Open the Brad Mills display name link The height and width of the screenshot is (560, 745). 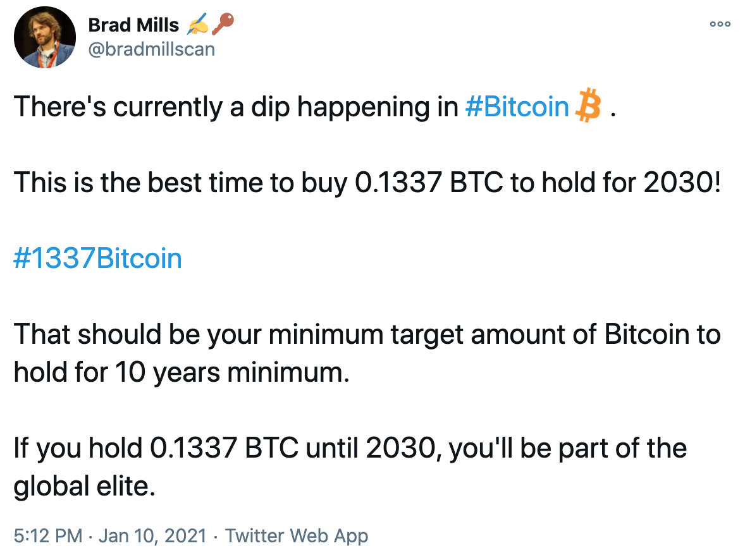coord(133,25)
